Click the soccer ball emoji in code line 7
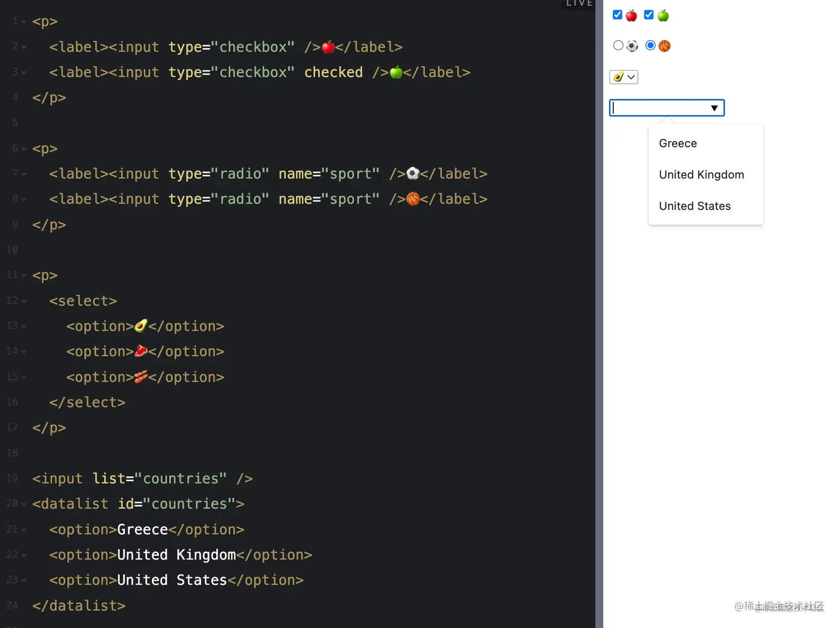 (413, 173)
